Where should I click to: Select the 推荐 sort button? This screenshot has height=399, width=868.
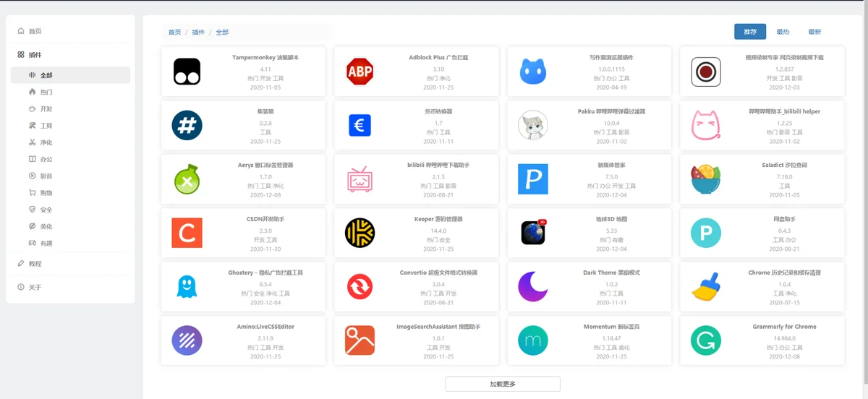750,32
